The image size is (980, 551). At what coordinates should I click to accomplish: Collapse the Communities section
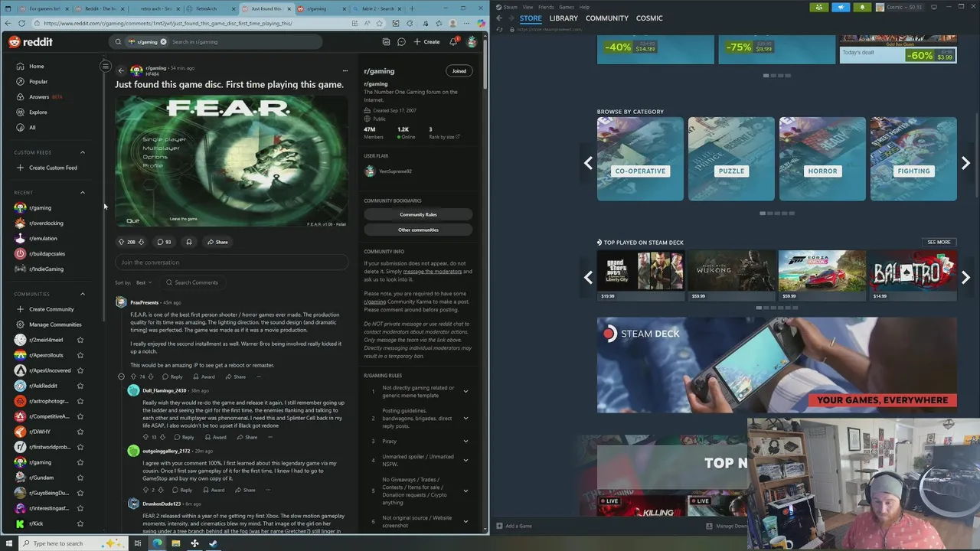click(83, 294)
